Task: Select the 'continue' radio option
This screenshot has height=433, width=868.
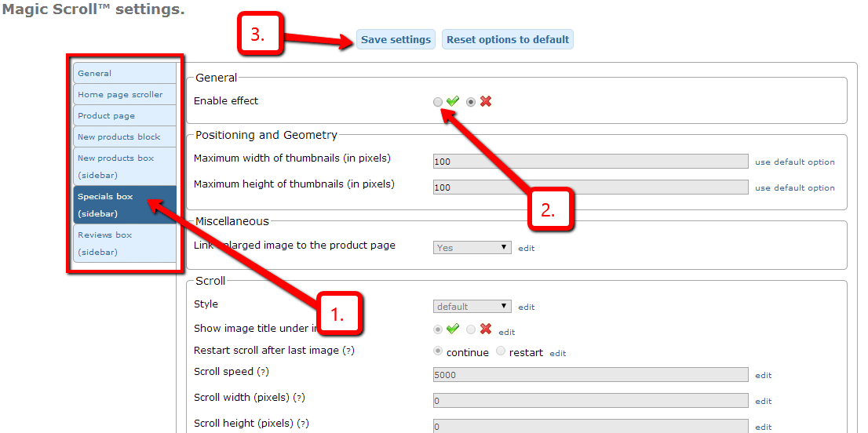Action: click(x=438, y=351)
